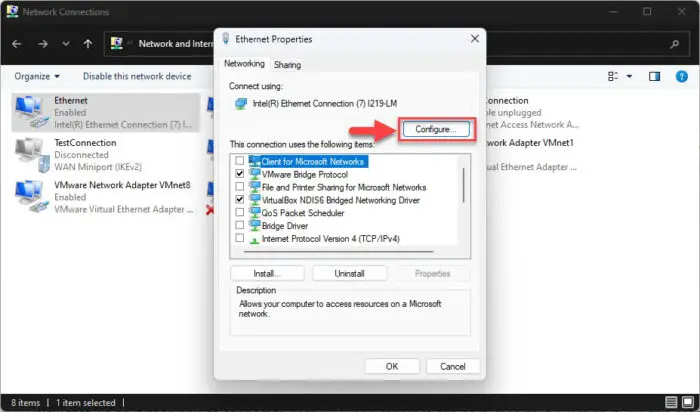Click the Back navigation arrow
The image size is (700, 412).
click(17, 44)
